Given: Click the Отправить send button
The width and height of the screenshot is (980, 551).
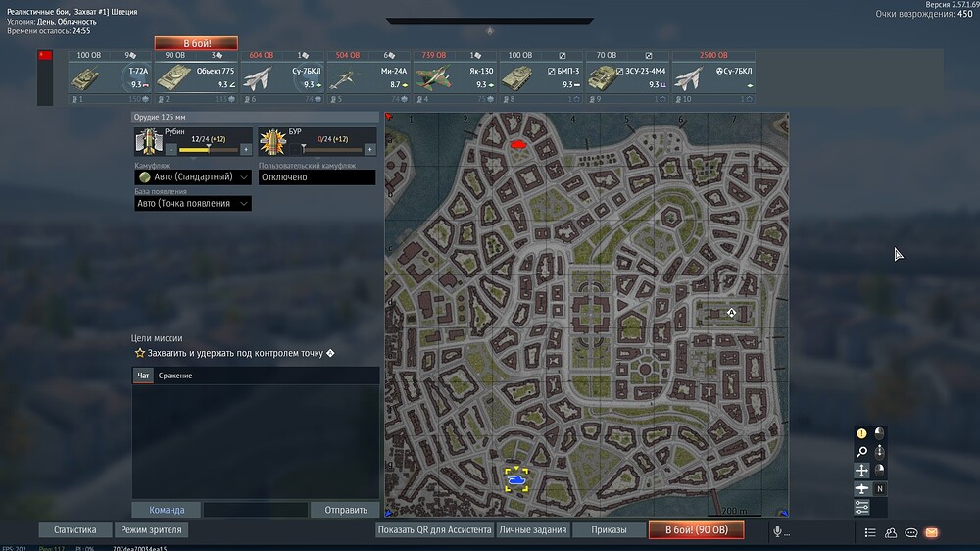Looking at the screenshot, I should (x=346, y=510).
